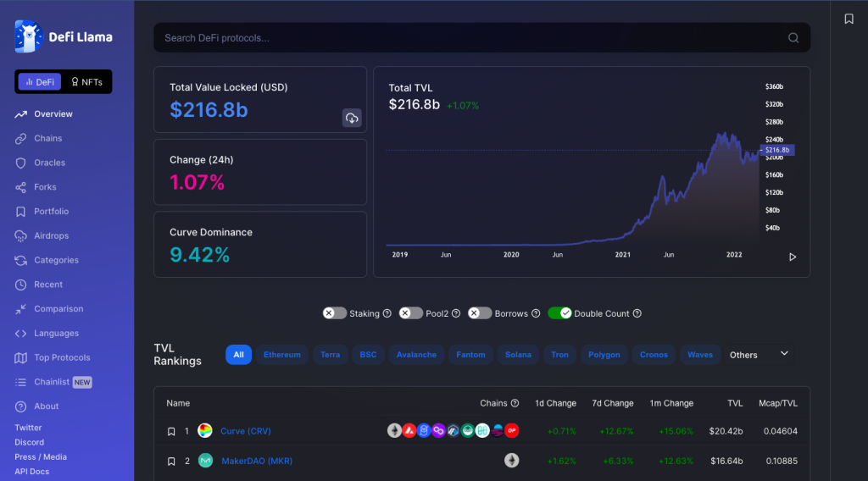
Task: Select the All chains filter
Action: [x=238, y=354]
